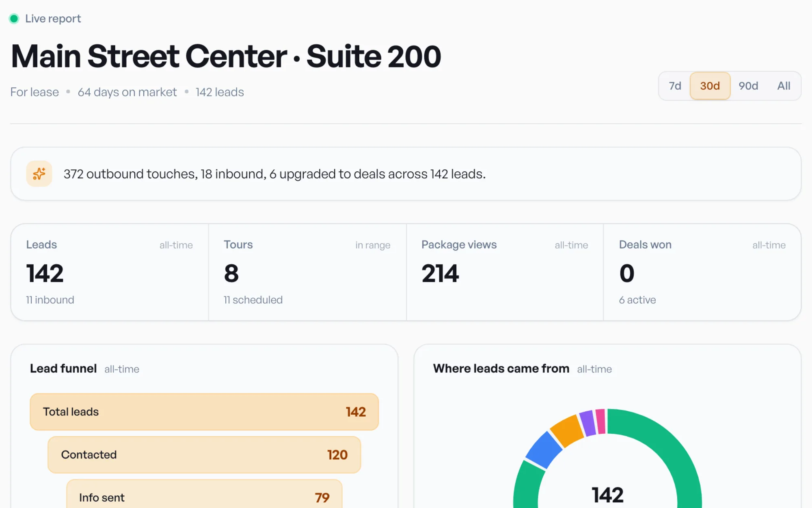The height and width of the screenshot is (508, 812).
Task: Click the 142 leads header text
Action: coord(220,92)
